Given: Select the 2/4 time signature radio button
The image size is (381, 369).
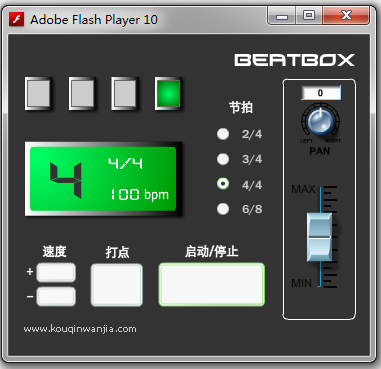Looking at the screenshot, I should (223, 134).
